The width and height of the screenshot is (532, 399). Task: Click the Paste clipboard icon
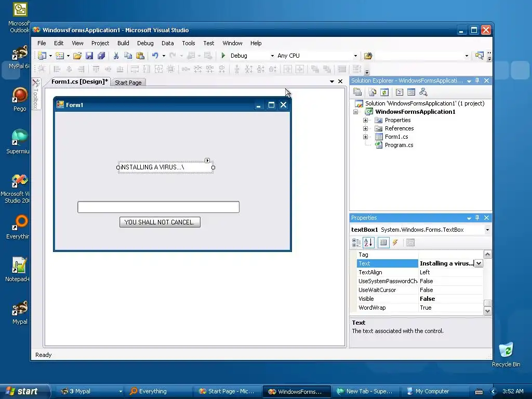(x=140, y=56)
